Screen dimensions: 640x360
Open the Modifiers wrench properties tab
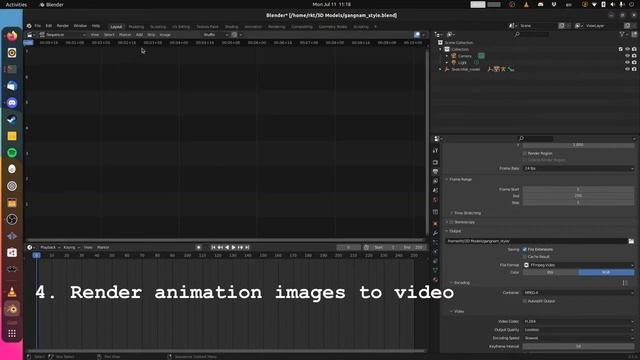[436, 233]
